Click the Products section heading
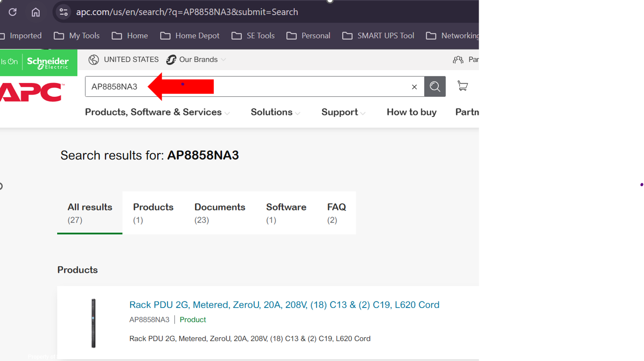This screenshot has height=361, width=644. point(78,270)
